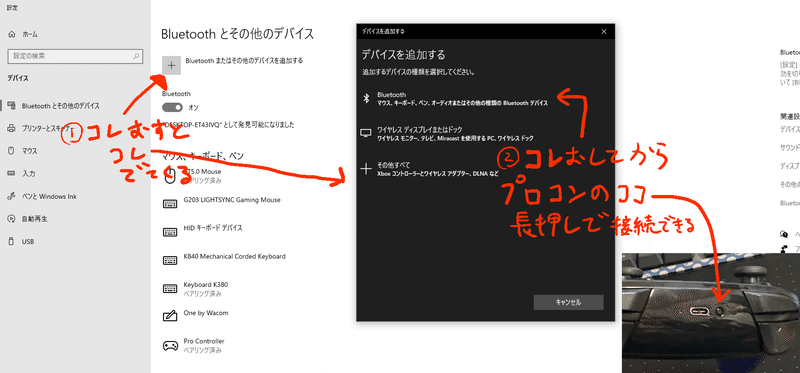Open 自動再生 settings in the sidebar
This screenshot has width=800, height=373.
[x=35, y=218]
